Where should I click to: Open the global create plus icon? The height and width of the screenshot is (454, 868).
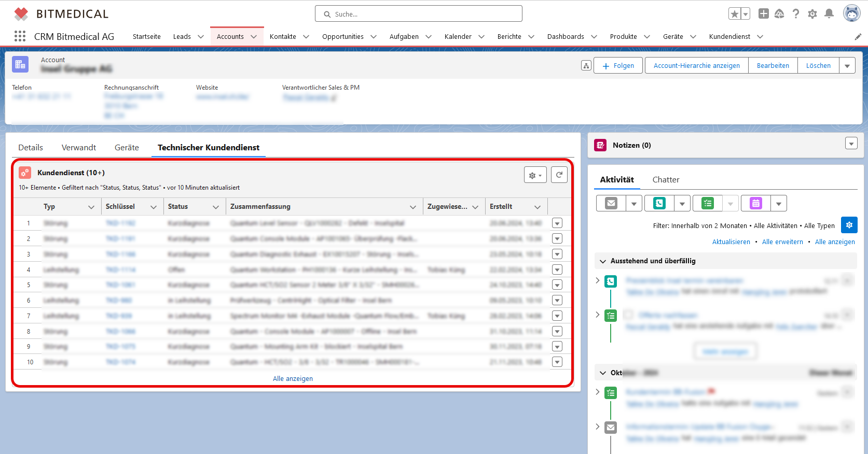(763, 14)
